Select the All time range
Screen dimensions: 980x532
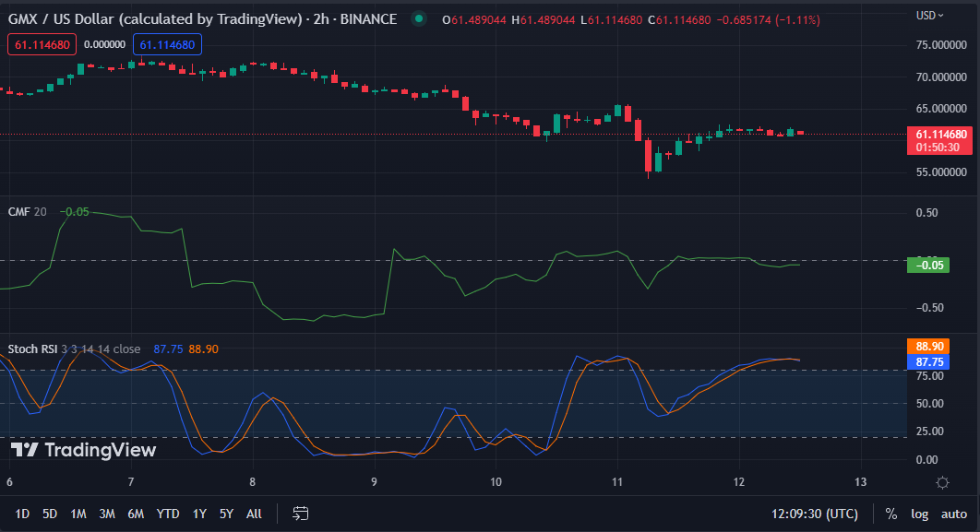pos(254,514)
